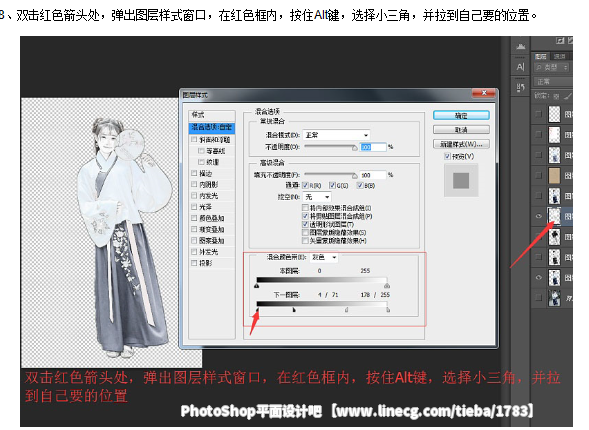Screen dimensions: 589x430
Task: Open the 混合颜色带 (Blend If) 灰色 dropdown
Action: (324, 257)
